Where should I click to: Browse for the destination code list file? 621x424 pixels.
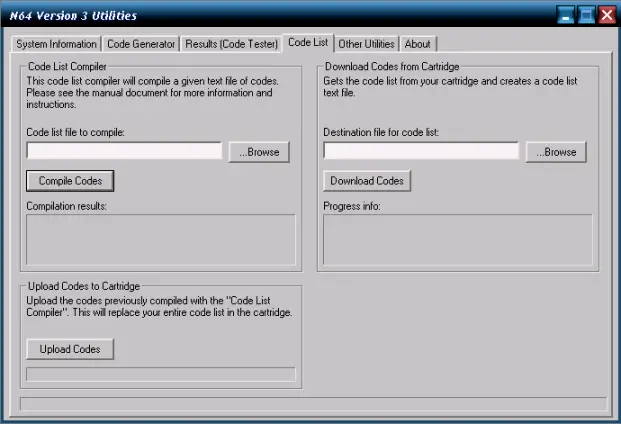[556, 152]
